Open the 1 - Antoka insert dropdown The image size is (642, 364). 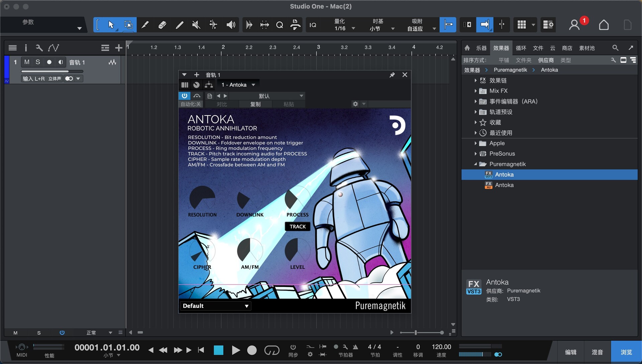pos(238,85)
